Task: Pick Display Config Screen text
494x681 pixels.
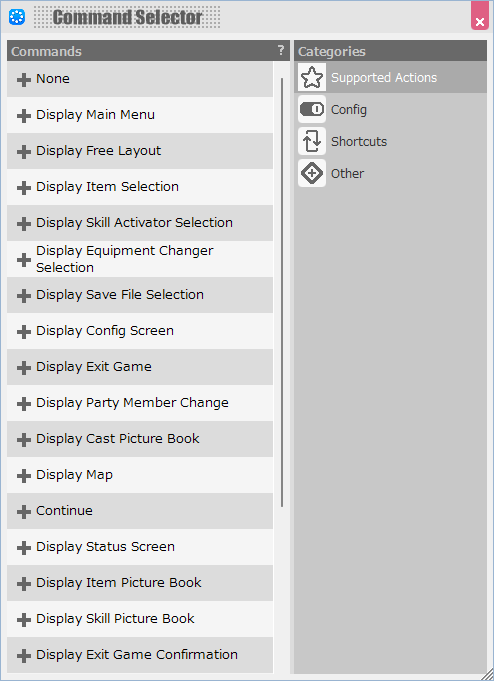Action: click(105, 331)
